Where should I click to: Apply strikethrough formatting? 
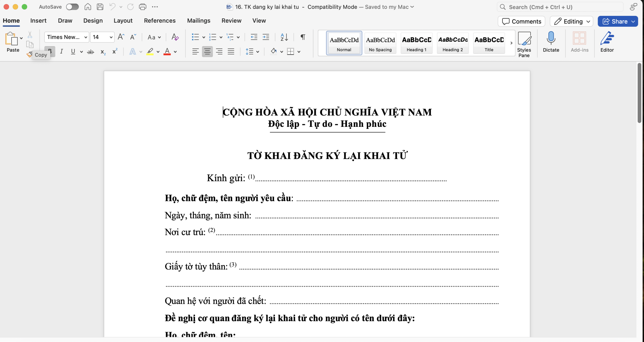pos(90,52)
